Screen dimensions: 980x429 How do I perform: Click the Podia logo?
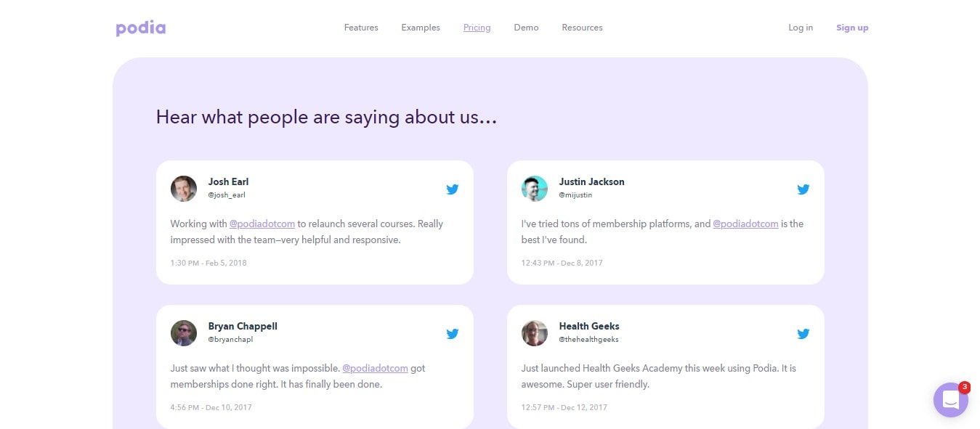tap(141, 28)
